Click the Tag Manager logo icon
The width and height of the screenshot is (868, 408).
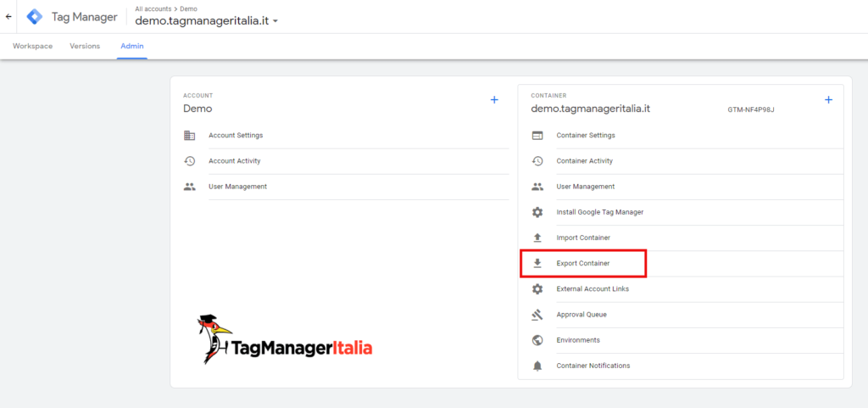(x=35, y=17)
